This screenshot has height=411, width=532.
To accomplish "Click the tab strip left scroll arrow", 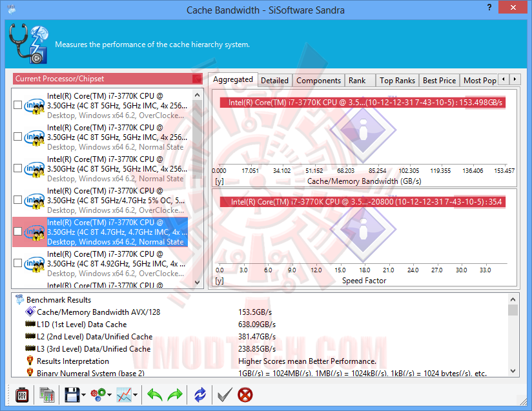I will [504, 79].
